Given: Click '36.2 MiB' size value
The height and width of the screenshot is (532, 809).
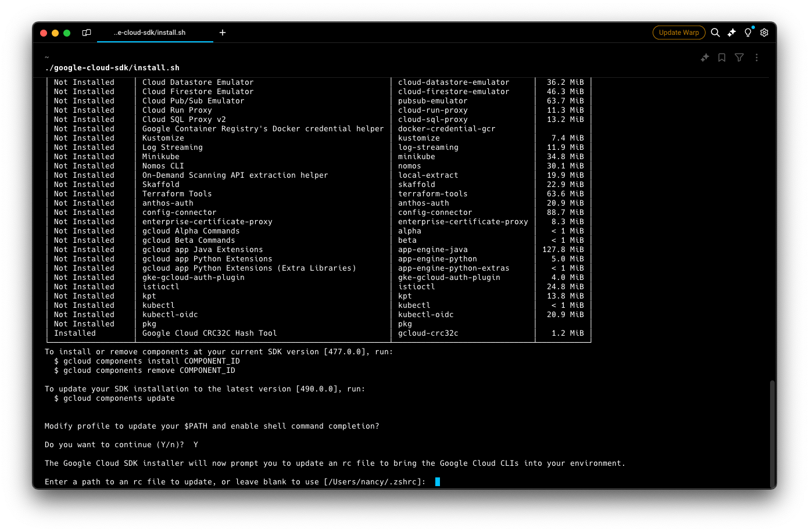Looking at the screenshot, I should pyautogui.click(x=565, y=82).
